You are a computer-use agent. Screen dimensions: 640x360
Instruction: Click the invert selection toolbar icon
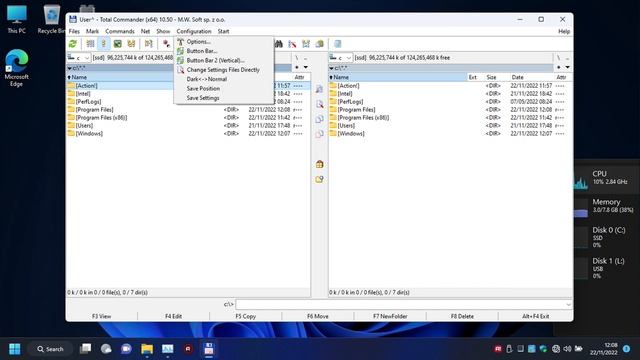(x=149, y=44)
